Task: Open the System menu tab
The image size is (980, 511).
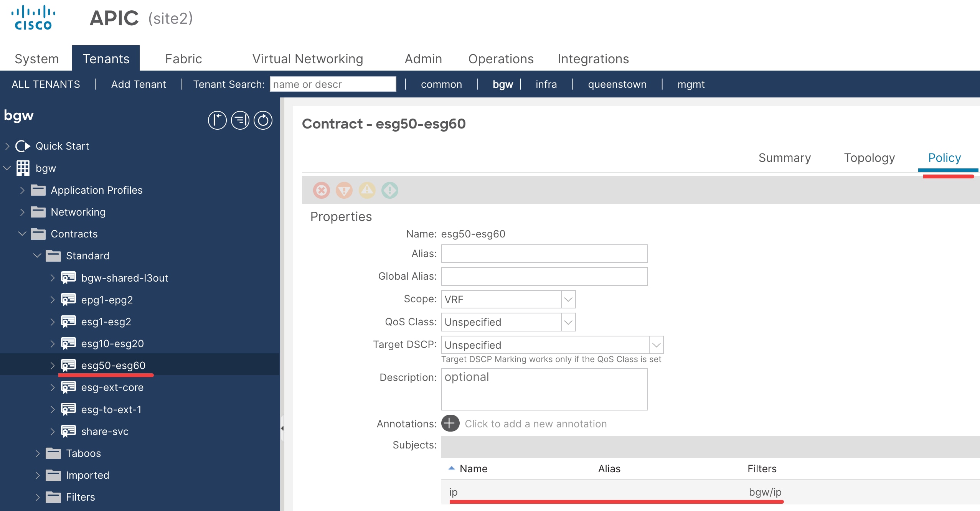Action: pos(36,59)
